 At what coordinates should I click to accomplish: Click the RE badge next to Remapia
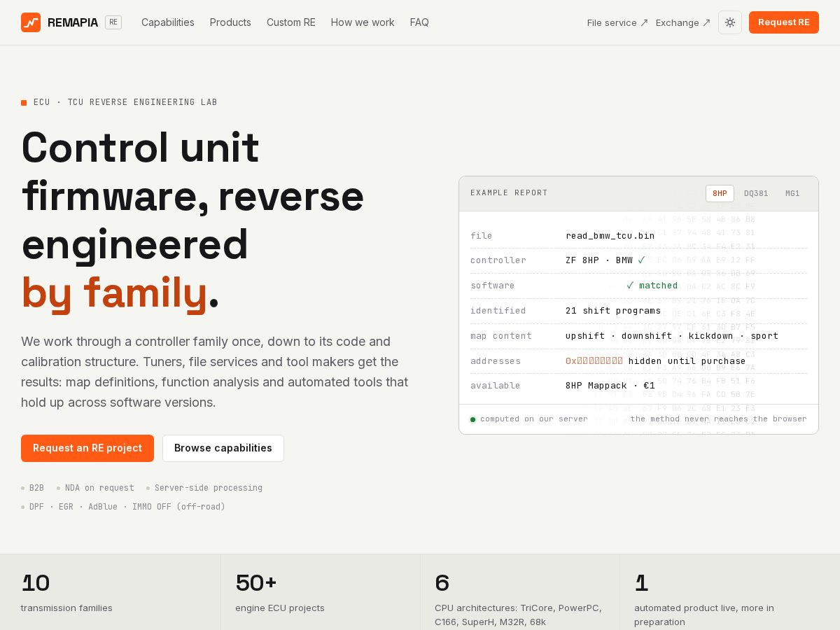coord(113,22)
